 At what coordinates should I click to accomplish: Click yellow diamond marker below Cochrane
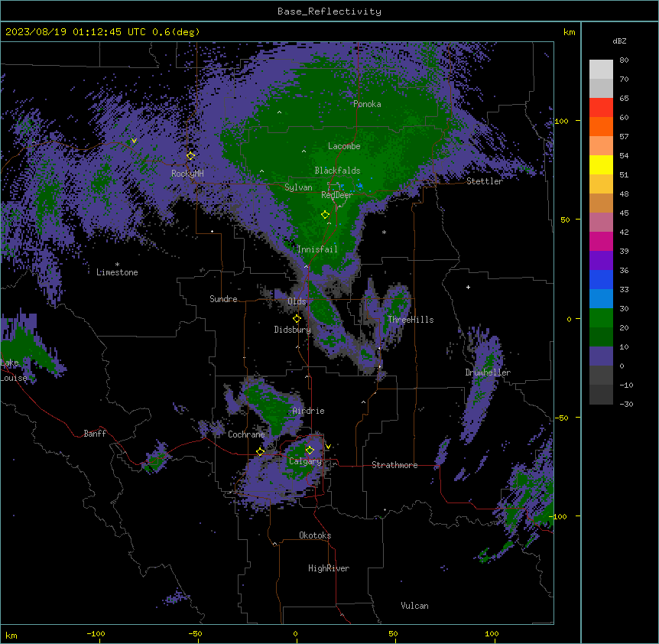260,452
